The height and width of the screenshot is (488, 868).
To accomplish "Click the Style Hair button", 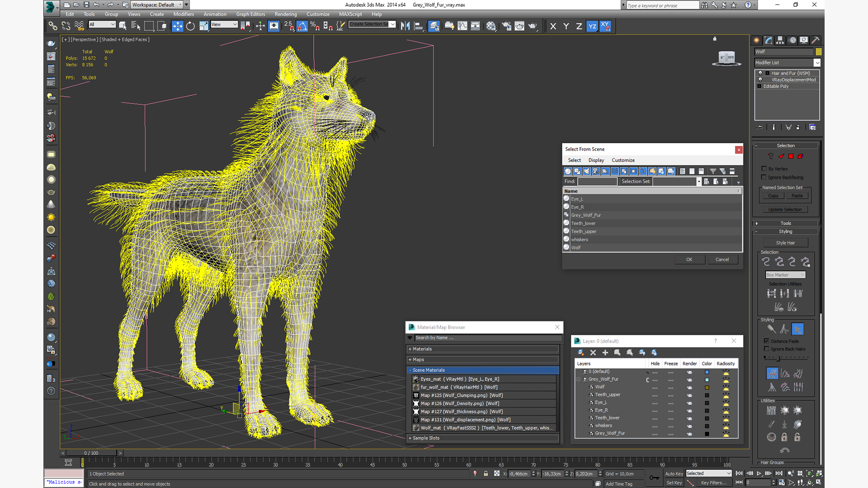I will pos(785,243).
